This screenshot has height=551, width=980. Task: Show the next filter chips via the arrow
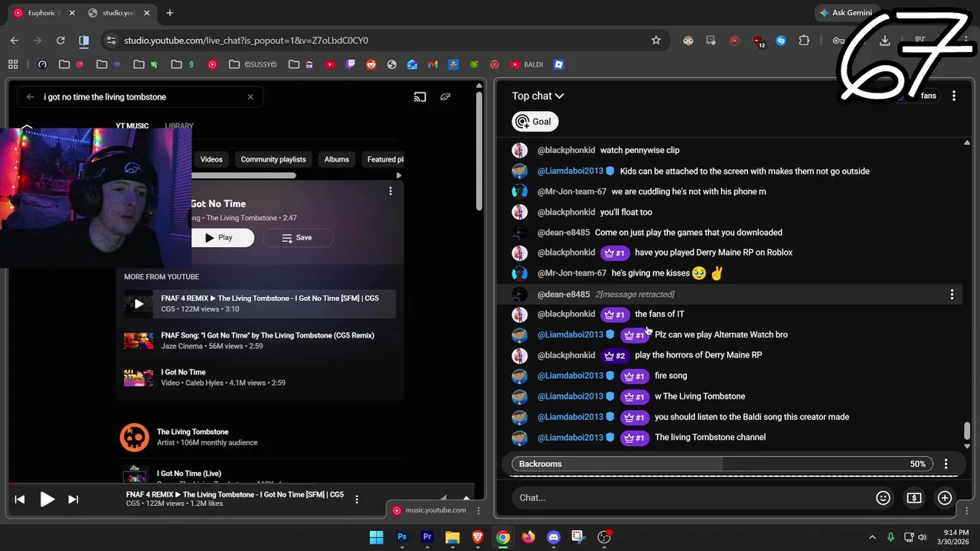398,175
